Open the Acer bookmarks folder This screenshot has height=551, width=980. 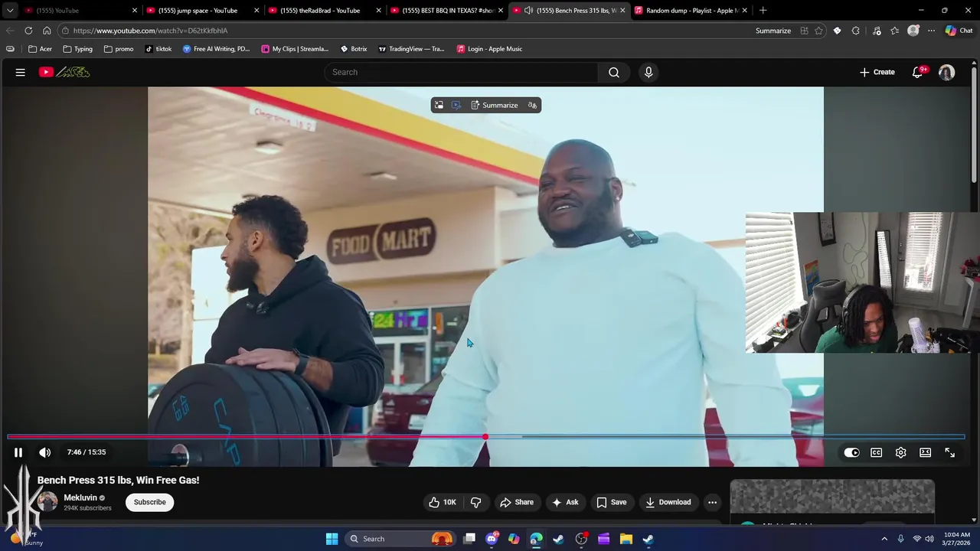coord(40,49)
